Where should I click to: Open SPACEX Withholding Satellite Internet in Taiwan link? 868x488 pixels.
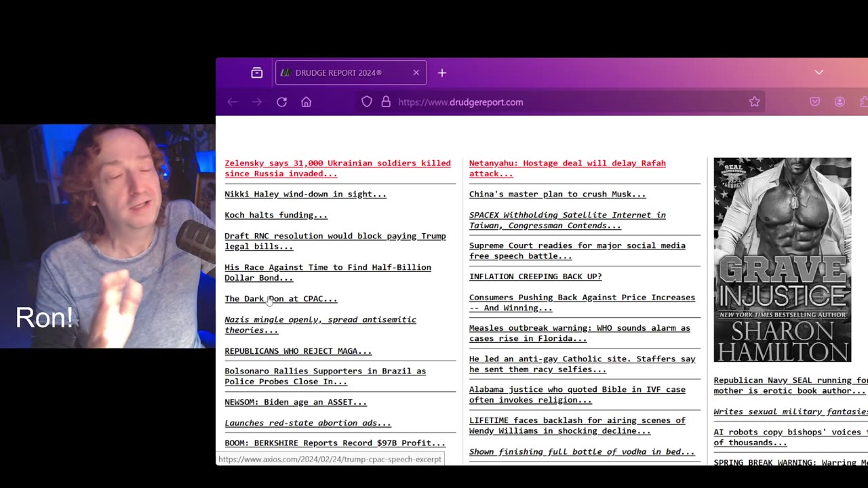click(568, 220)
